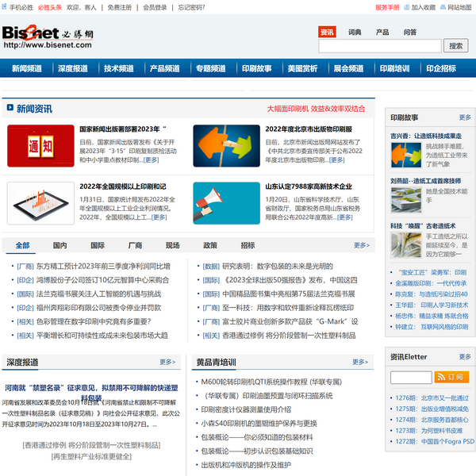Click the 网站地图 sitemap icon
This screenshot has height=476, width=476.
click(x=442, y=7)
